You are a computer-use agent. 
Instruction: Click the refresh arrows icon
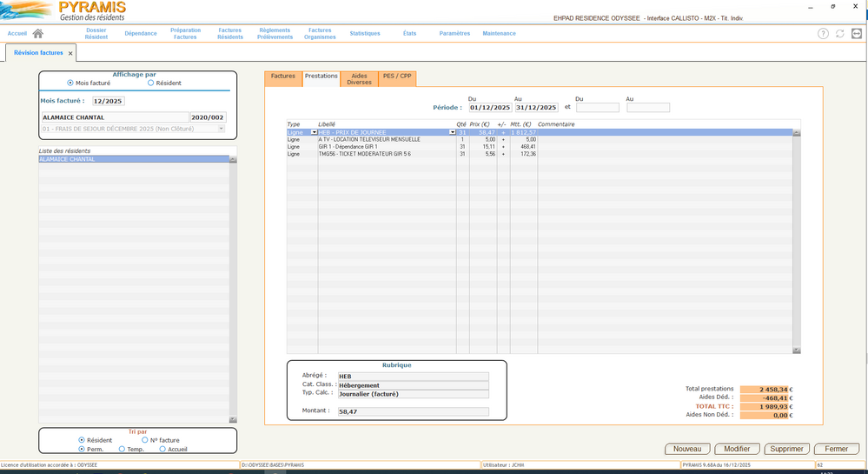[840, 34]
